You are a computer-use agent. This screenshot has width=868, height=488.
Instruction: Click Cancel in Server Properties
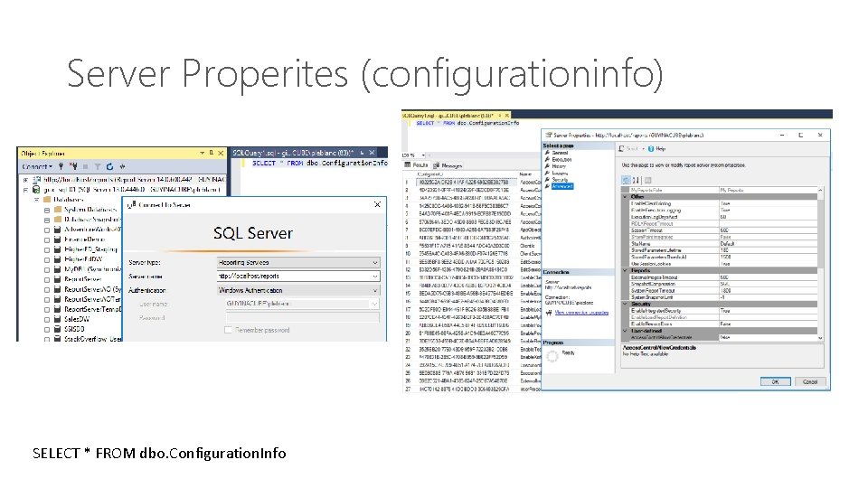click(810, 381)
